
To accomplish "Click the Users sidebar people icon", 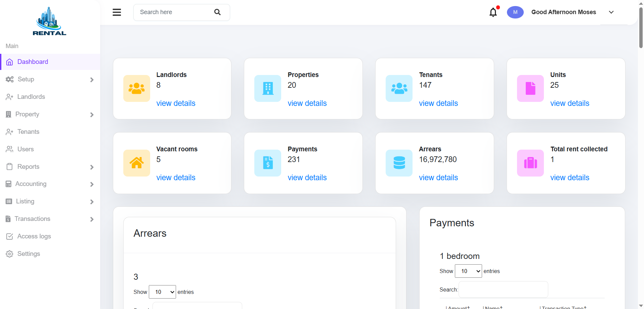I will coord(10,149).
